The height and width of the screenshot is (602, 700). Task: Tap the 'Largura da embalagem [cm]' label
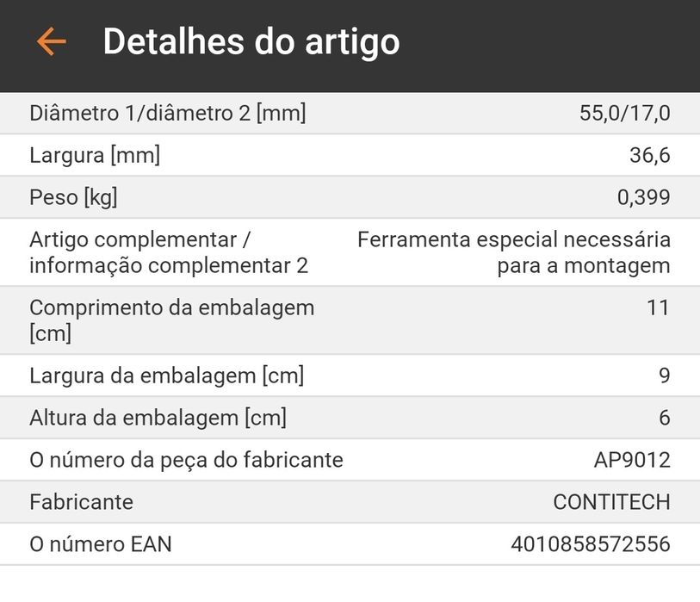tap(166, 375)
